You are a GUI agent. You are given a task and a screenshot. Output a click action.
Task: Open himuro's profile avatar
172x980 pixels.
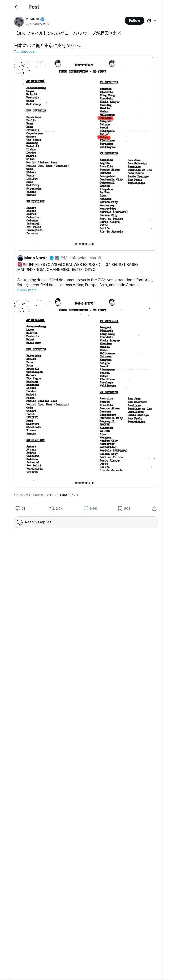[x=19, y=21]
